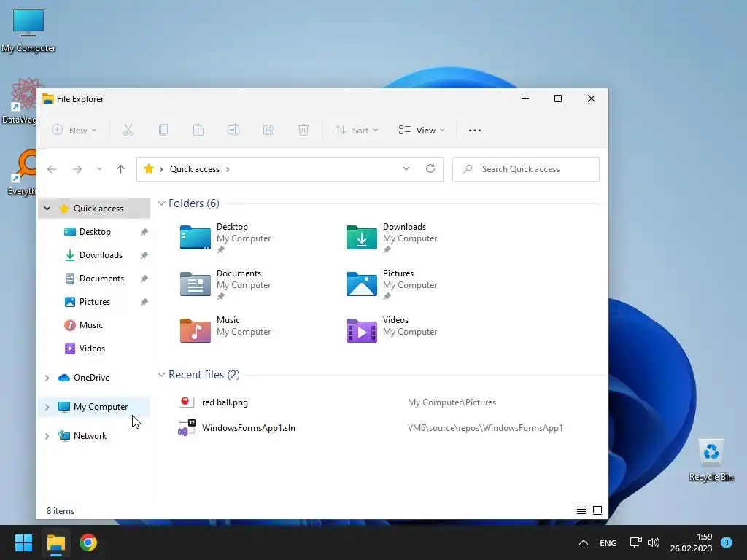Screen dimensions: 747x560
Task: Click the Cut scissors icon in toolbar
Action: (x=128, y=130)
